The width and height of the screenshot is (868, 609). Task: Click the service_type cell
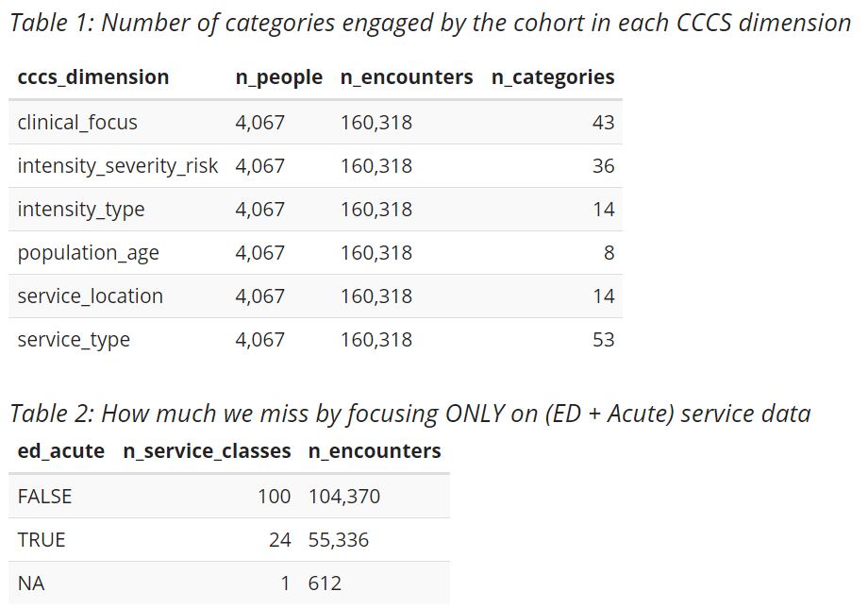(74, 340)
